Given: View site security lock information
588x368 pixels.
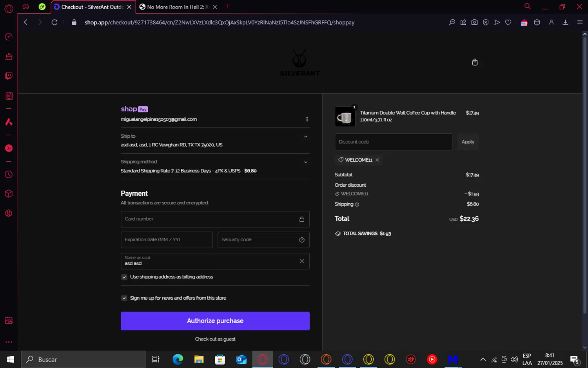Looking at the screenshot, I should [x=74, y=22].
